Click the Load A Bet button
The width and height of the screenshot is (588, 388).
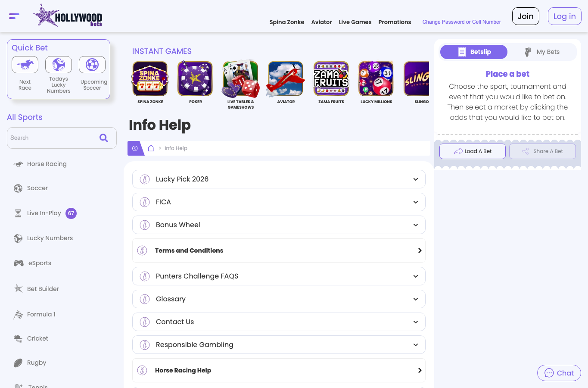473,151
